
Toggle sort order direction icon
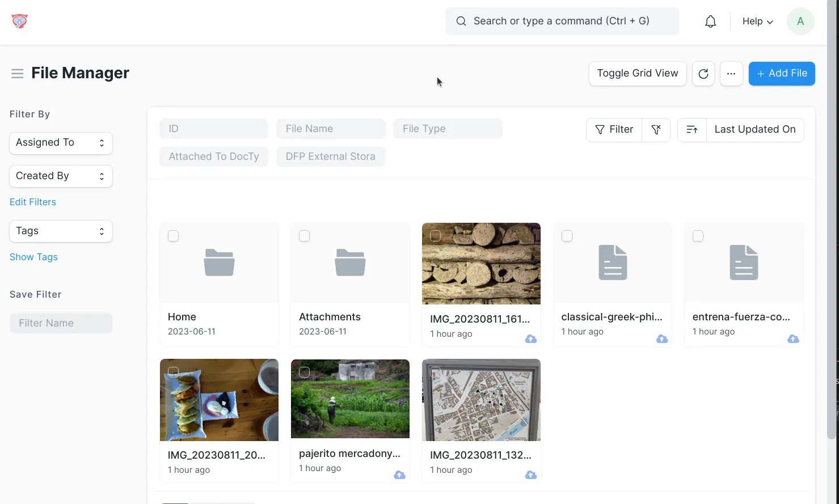tap(692, 130)
